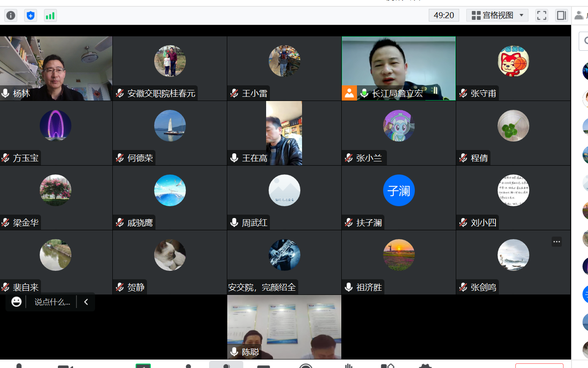Click the microphone icon beside 杨林
This screenshot has height=368, width=588.
tap(5, 93)
